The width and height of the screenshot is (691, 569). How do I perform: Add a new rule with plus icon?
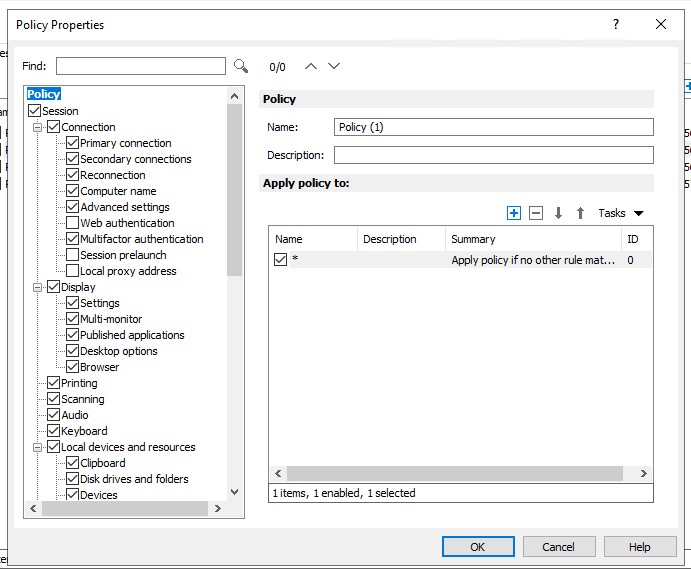(514, 213)
